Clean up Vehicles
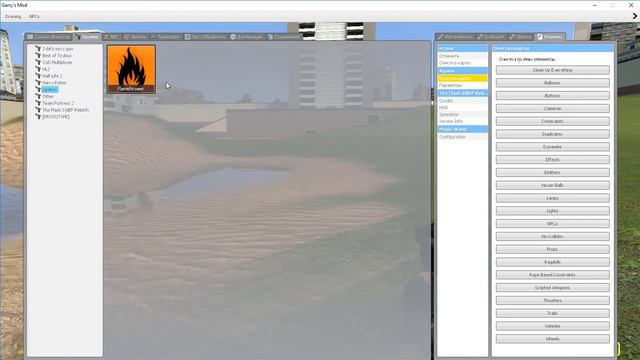 [553, 326]
